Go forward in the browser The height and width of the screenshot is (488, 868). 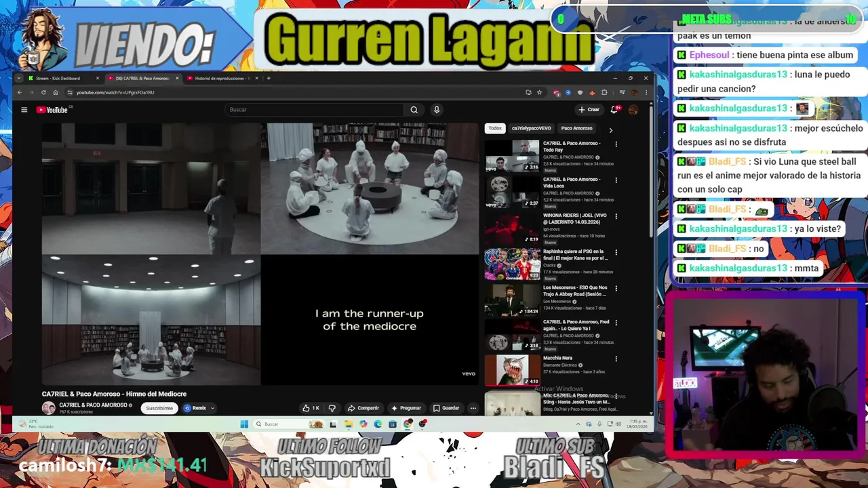31,92
